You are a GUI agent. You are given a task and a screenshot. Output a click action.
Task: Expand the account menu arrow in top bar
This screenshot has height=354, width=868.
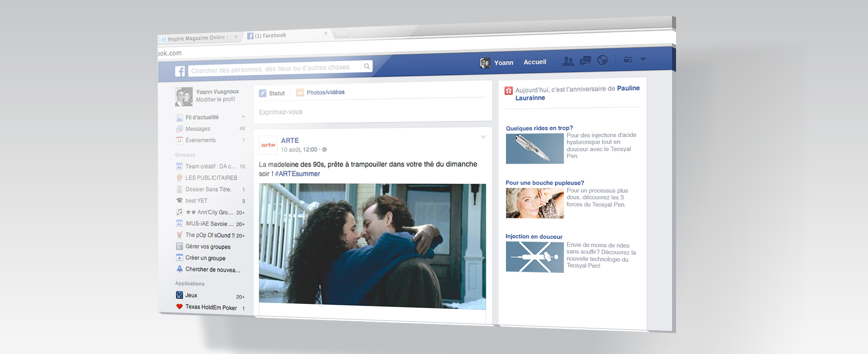tap(643, 59)
